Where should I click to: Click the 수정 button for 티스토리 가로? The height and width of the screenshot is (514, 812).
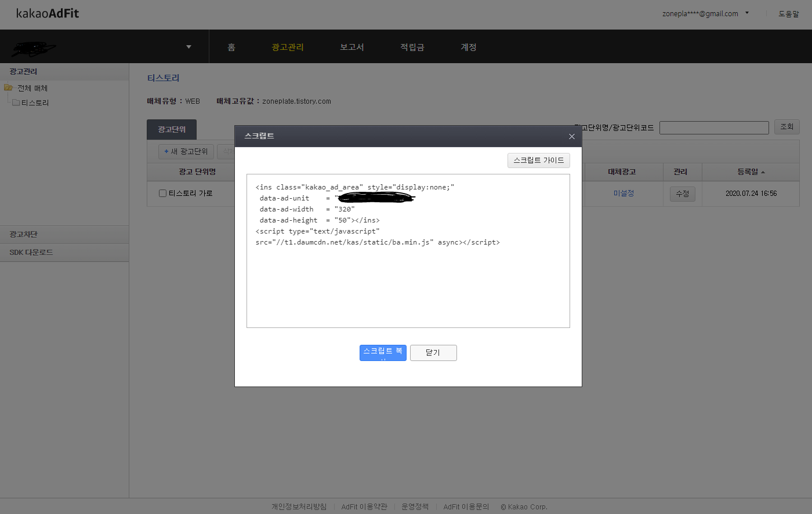coord(683,194)
